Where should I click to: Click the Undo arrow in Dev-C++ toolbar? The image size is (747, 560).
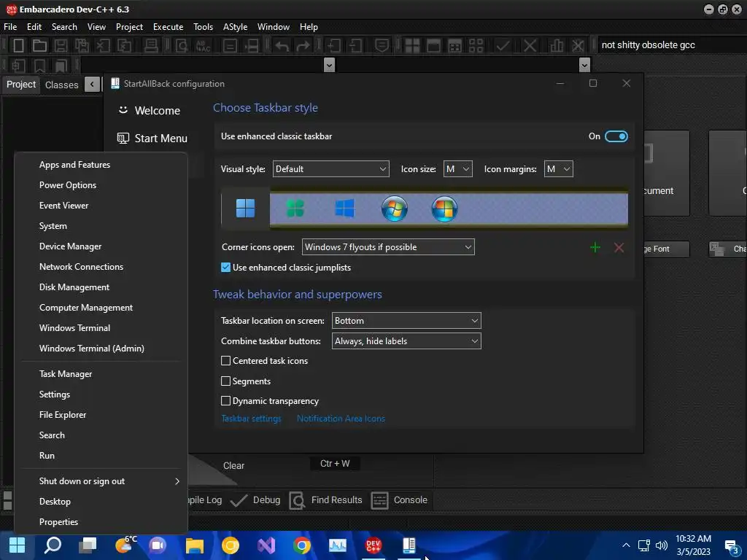coord(282,45)
